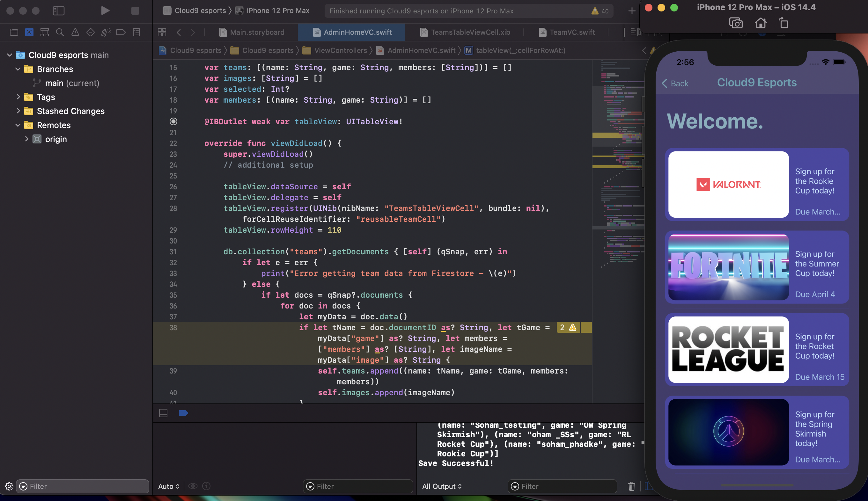
Task: Click the warning badge on line 38
Action: [568, 327]
